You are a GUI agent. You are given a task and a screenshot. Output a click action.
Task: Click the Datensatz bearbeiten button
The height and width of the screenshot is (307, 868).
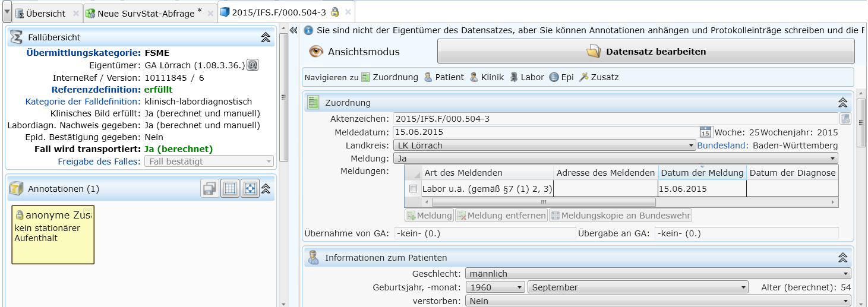click(646, 52)
